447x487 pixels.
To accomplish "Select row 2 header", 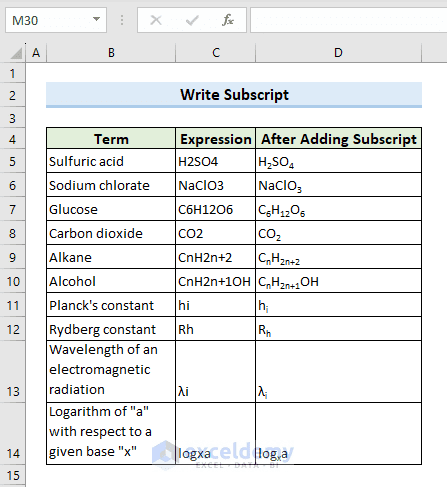I will [13, 95].
